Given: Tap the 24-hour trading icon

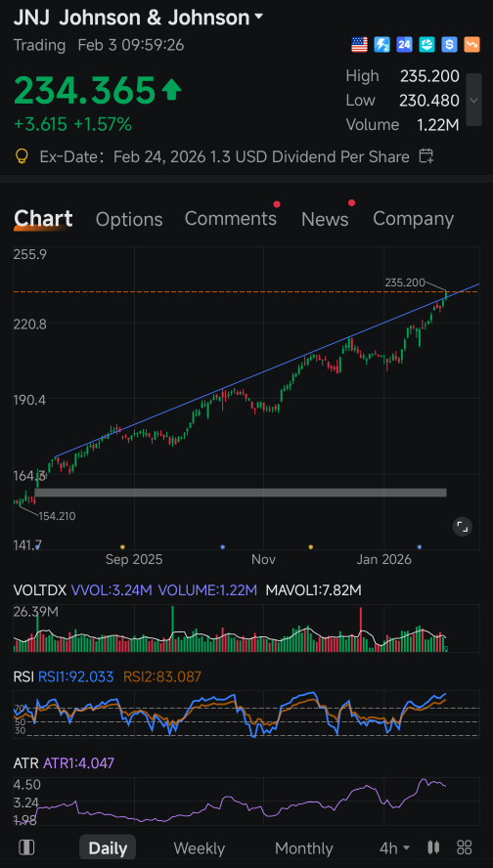Looking at the screenshot, I should coord(404,45).
